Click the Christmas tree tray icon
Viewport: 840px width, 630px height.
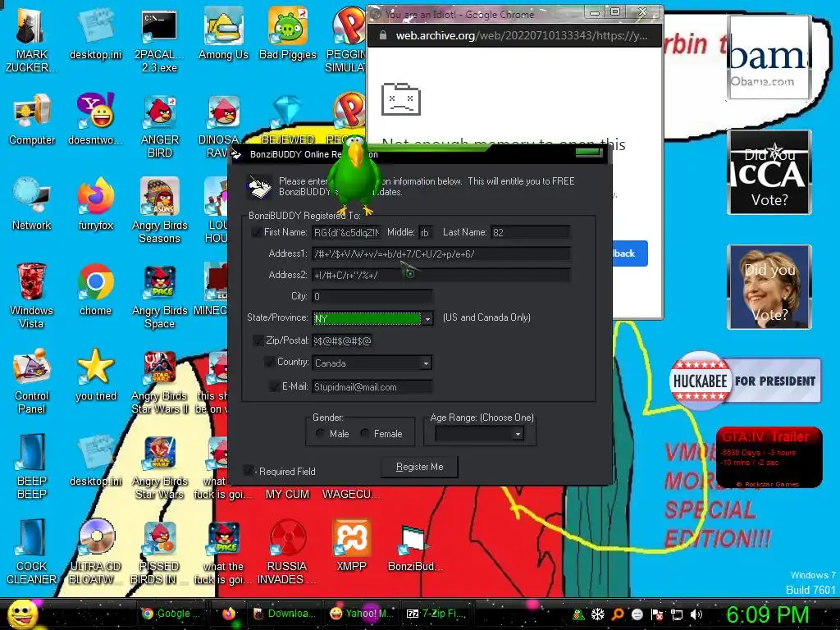[578, 614]
